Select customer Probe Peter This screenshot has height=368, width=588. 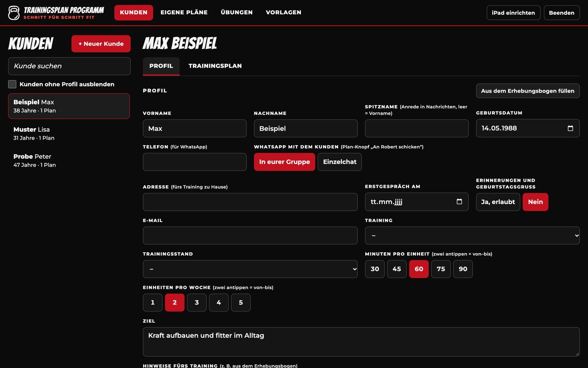click(x=69, y=160)
